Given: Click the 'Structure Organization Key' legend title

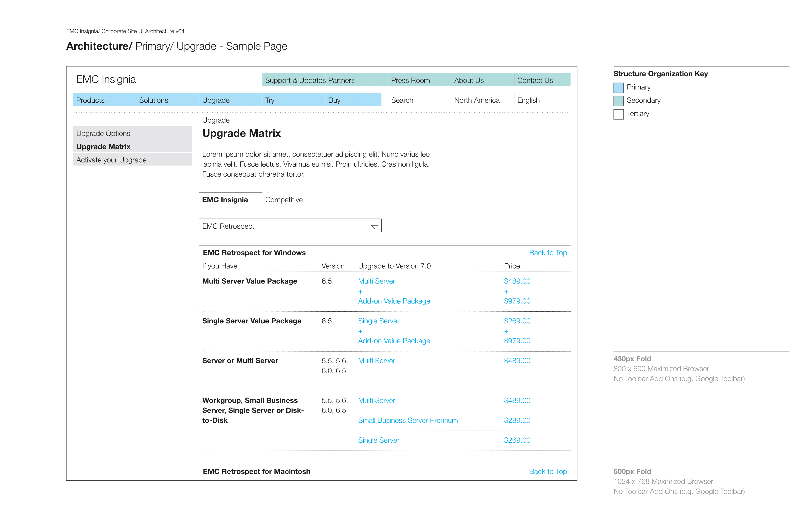Looking at the screenshot, I should [x=661, y=74].
